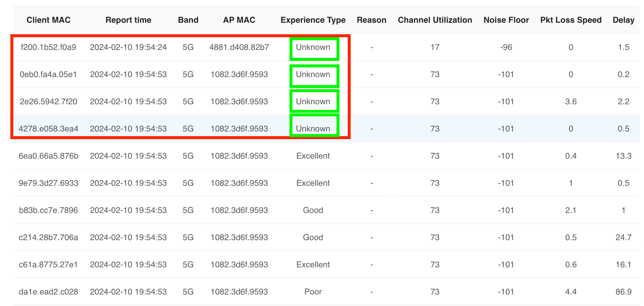Click the Experience Type column header
Screen dimensions: 644x306
(x=313, y=20)
